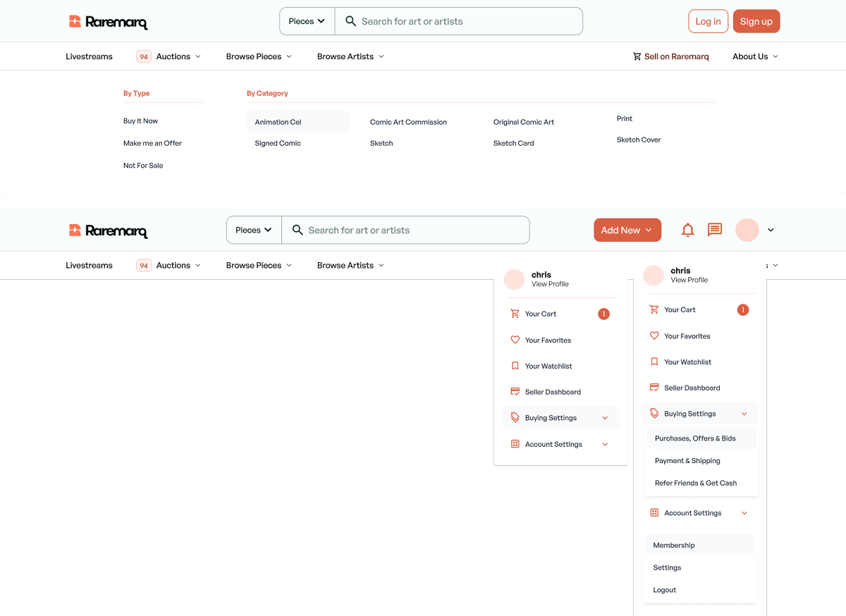Select the Your Favorites heart icon
The height and width of the screenshot is (616, 846).
(515, 340)
